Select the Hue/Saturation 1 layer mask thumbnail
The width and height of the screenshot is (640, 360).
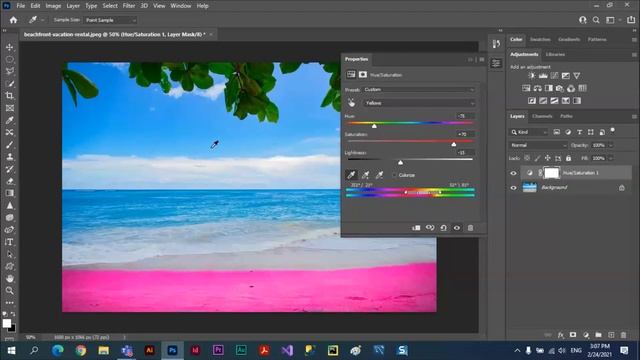[551, 173]
